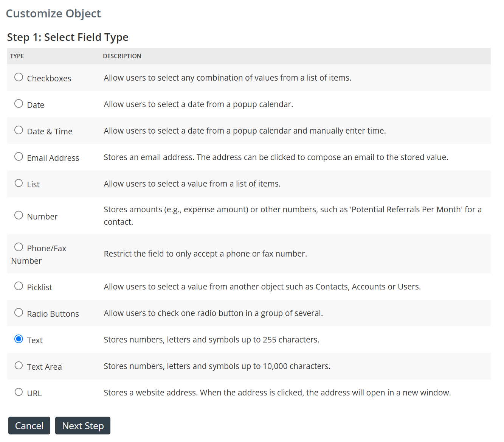
Task: Select the Phone/Fax Number radio button
Action: [19, 247]
